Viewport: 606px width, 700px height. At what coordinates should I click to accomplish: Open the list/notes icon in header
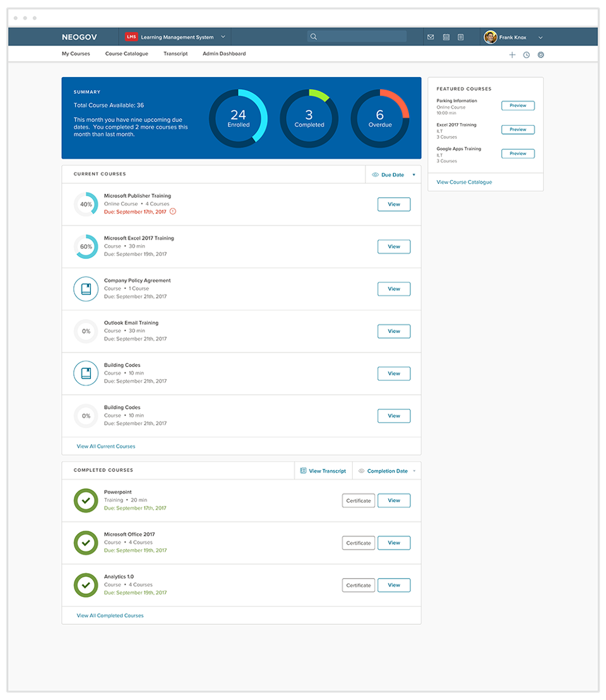click(x=461, y=37)
